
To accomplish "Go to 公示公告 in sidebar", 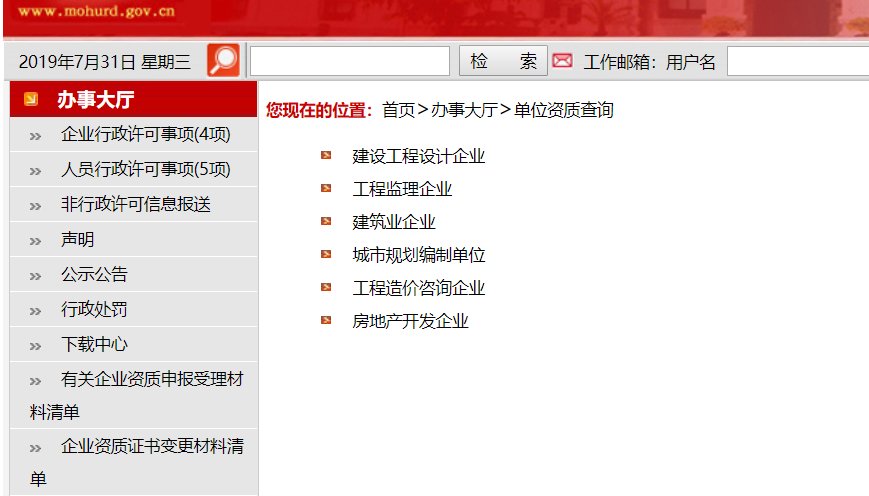I will coord(94,274).
